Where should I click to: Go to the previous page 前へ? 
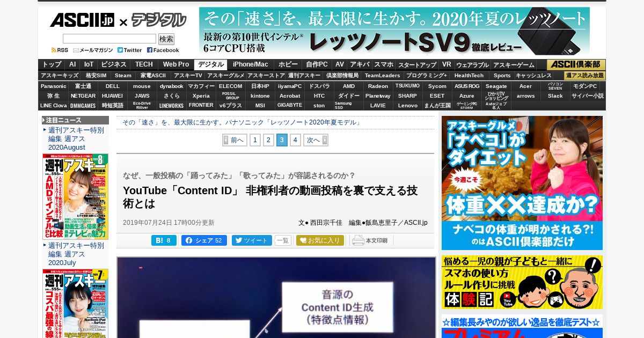(235, 140)
